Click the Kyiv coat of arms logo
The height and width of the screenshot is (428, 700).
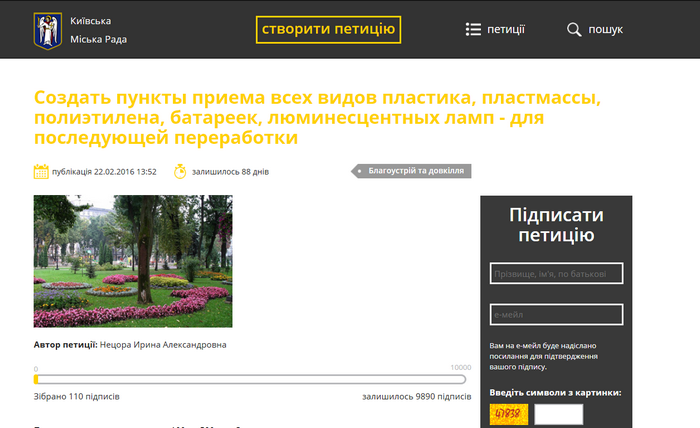point(48,30)
